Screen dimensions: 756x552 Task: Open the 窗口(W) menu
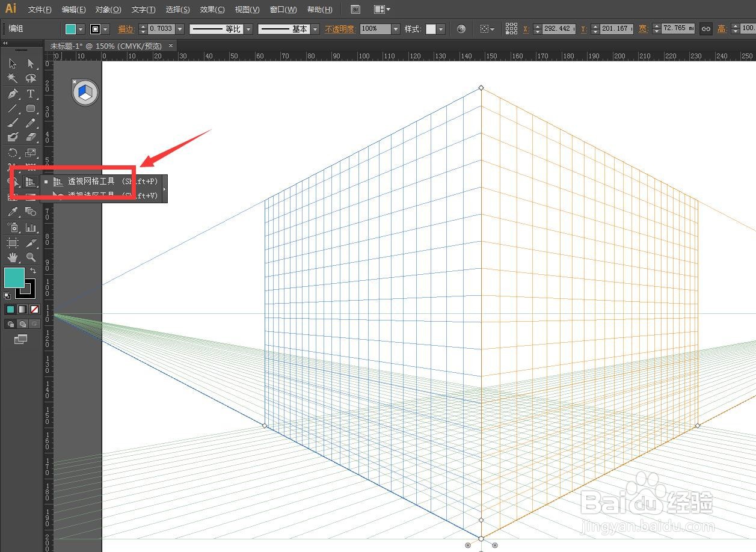283,10
